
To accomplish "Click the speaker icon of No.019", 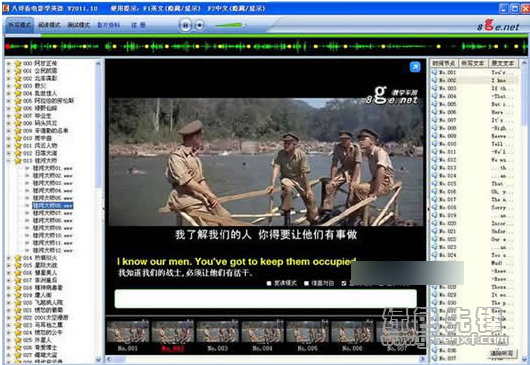I will pyautogui.click(x=434, y=215).
